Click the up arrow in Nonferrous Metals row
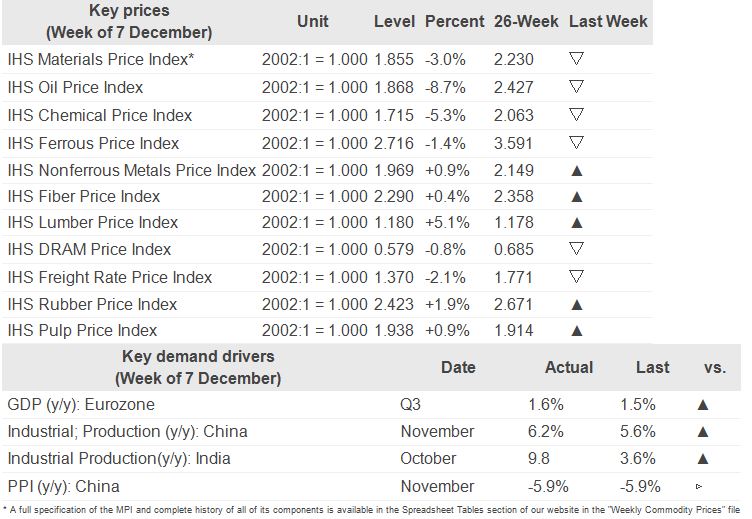752x519 pixels. click(x=576, y=169)
